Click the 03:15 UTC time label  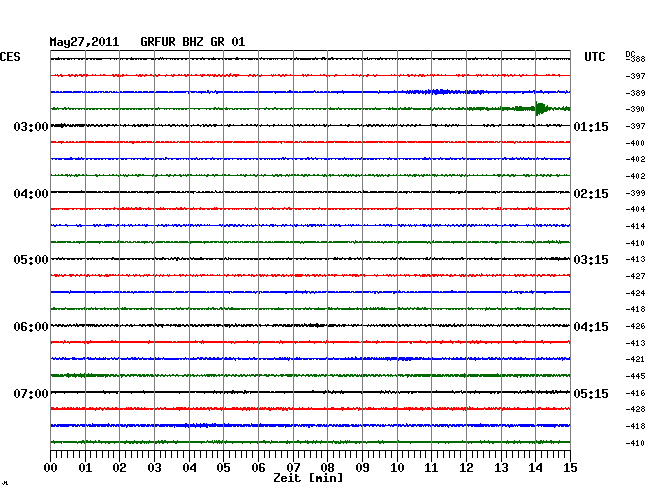(x=591, y=259)
